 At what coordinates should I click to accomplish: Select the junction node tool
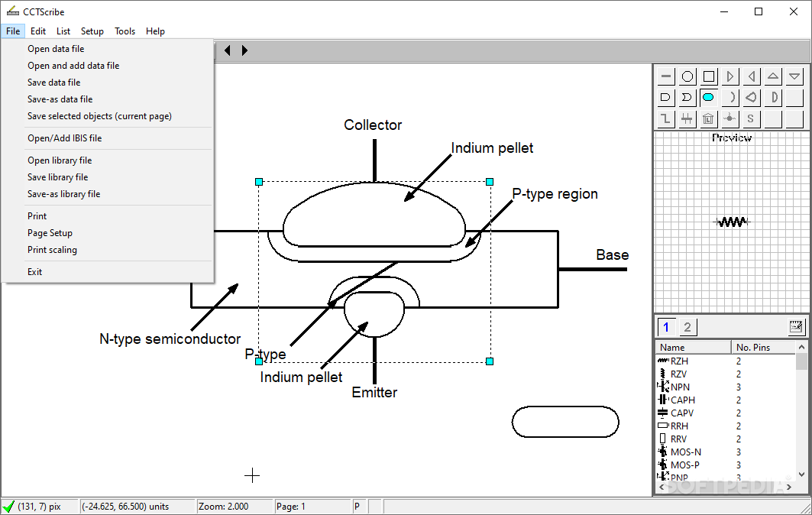point(730,118)
